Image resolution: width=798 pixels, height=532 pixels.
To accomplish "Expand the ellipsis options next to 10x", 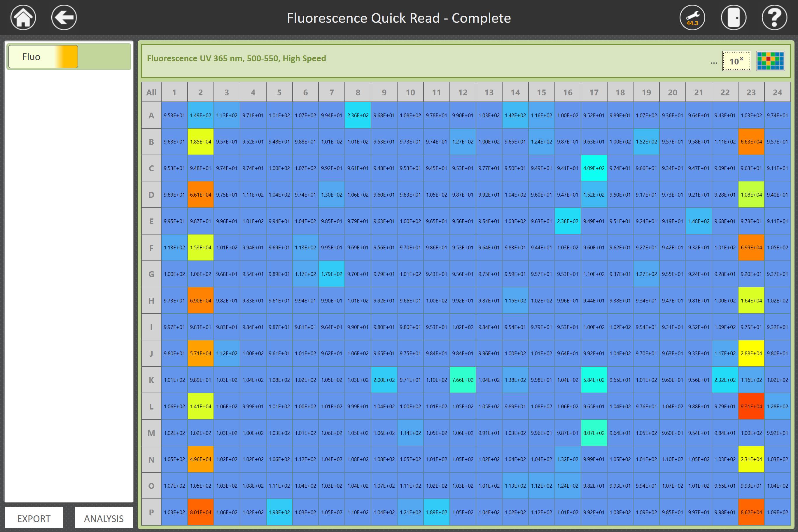I will [713, 62].
